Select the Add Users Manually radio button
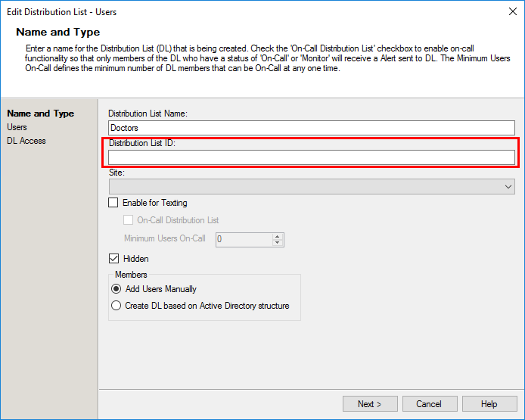The height and width of the screenshot is (420, 525). [x=116, y=289]
